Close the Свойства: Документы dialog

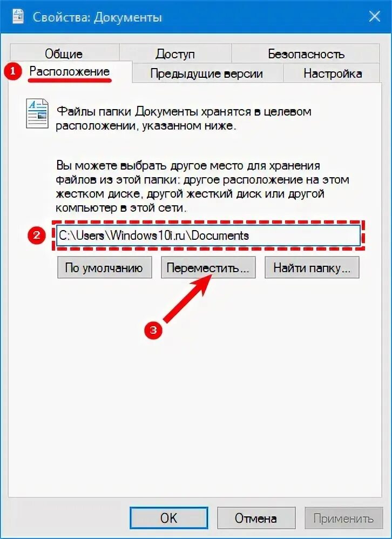[374, 17]
